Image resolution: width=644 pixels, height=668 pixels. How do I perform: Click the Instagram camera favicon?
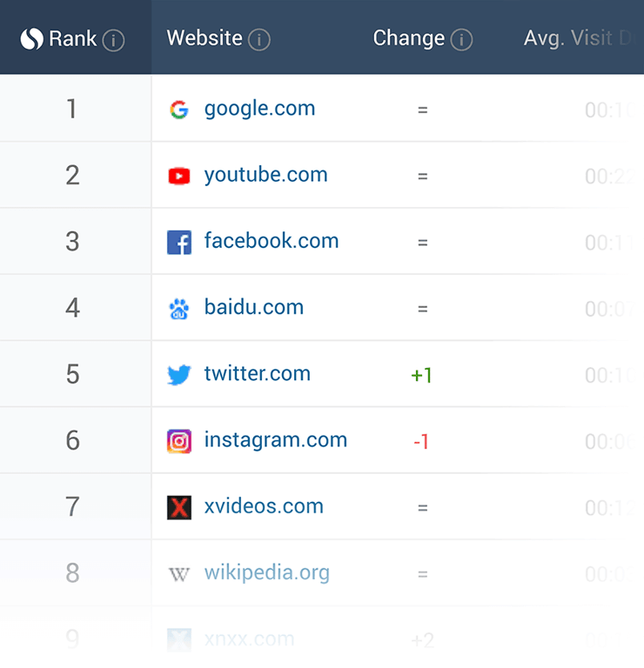[x=179, y=441]
